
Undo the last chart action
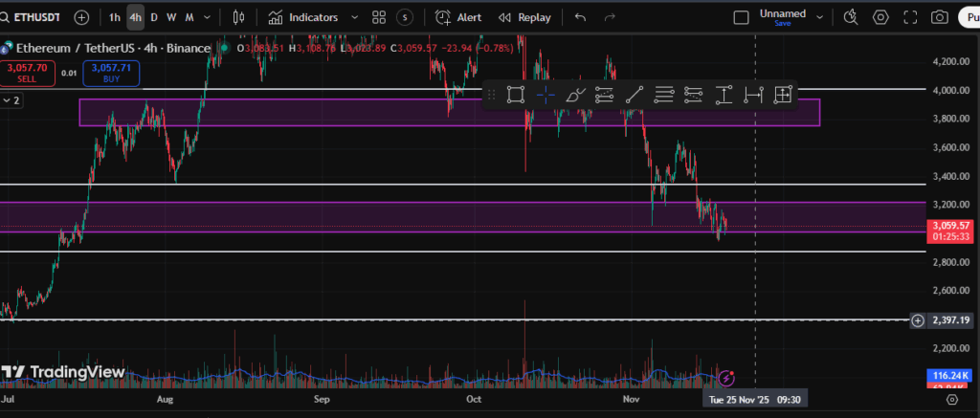(580, 17)
